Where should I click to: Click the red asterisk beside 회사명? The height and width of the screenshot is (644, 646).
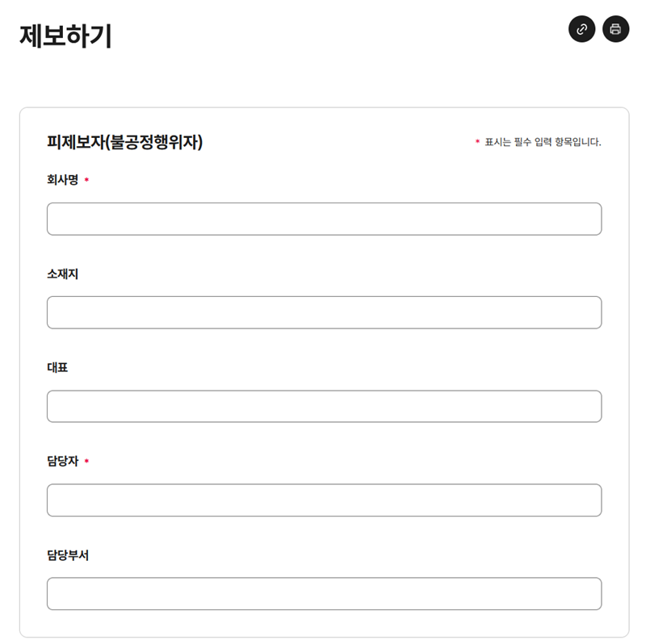[86, 179]
